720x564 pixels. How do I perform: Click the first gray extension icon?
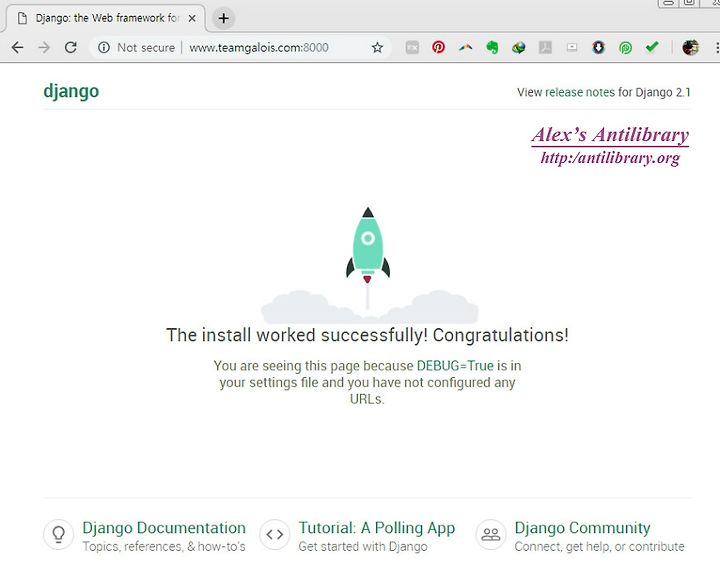[x=412, y=47]
